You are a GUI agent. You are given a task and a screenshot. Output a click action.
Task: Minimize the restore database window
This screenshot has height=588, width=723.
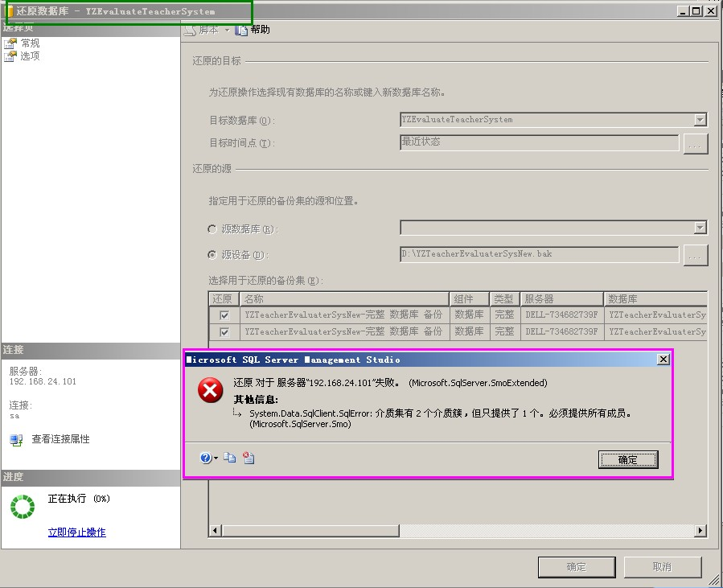pos(684,10)
